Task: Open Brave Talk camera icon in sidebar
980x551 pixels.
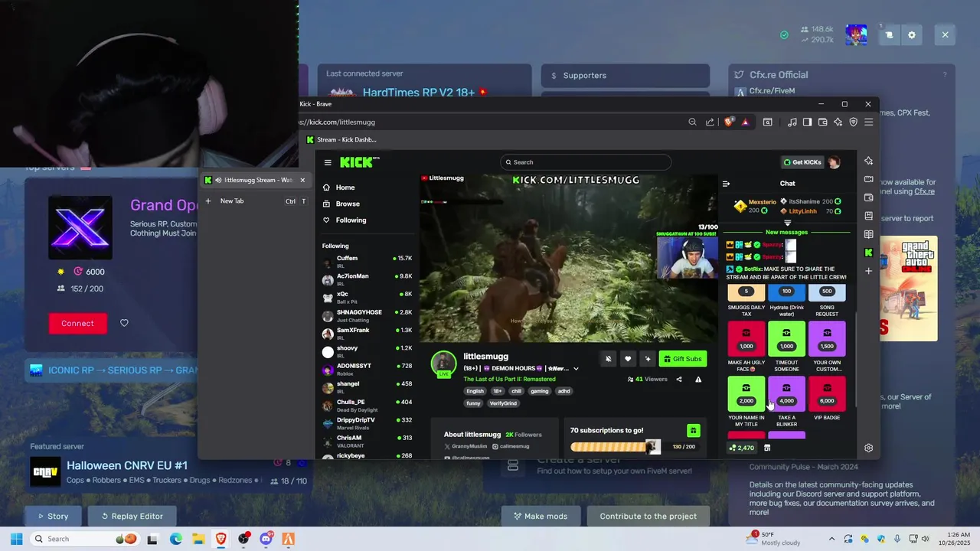Action: (868, 179)
